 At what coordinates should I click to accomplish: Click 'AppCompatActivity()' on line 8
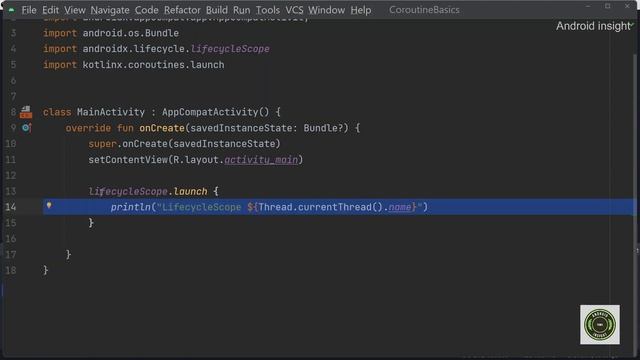pyautogui.click(x=216, y=112)
